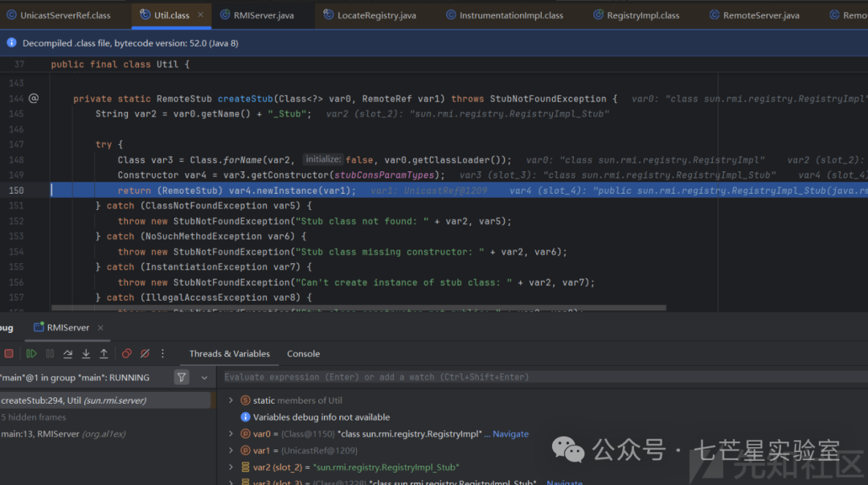This screenshot has height=485, width=868.
Task: Click the horizontal scrollbar in editor
Action: [x=358, y=307]
